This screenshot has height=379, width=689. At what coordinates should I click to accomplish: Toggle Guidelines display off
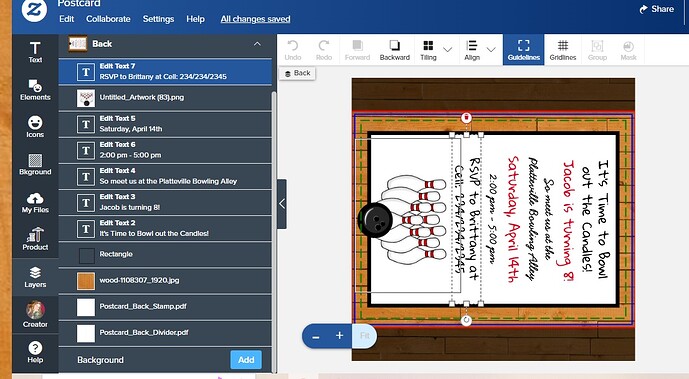[x=523, y=50]
